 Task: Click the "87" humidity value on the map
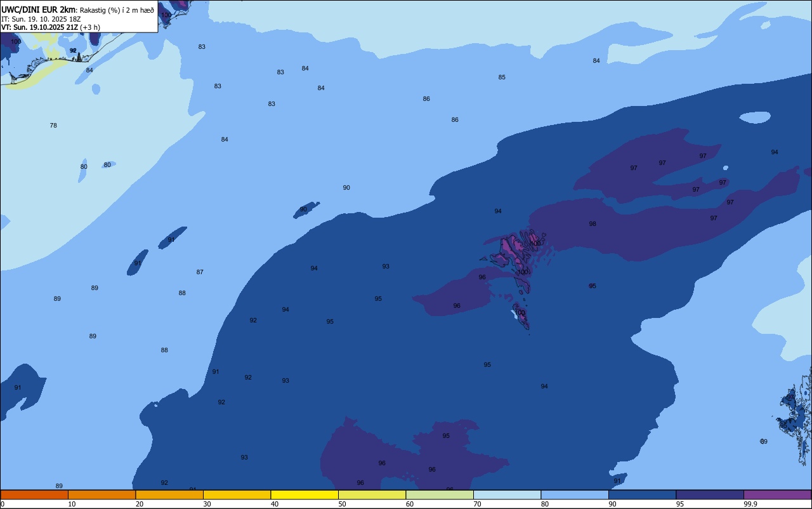click(x=200, y=272)
